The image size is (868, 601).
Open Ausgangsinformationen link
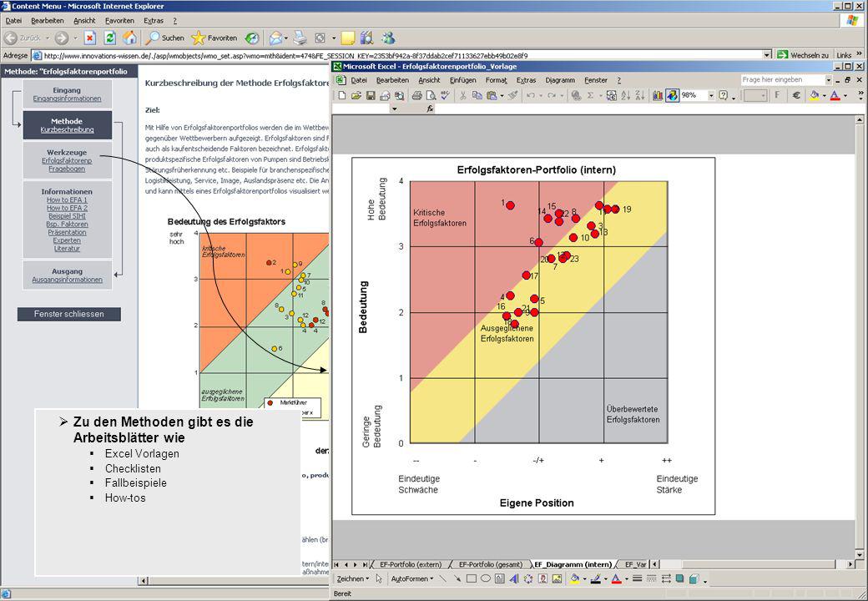pos(67,280)
